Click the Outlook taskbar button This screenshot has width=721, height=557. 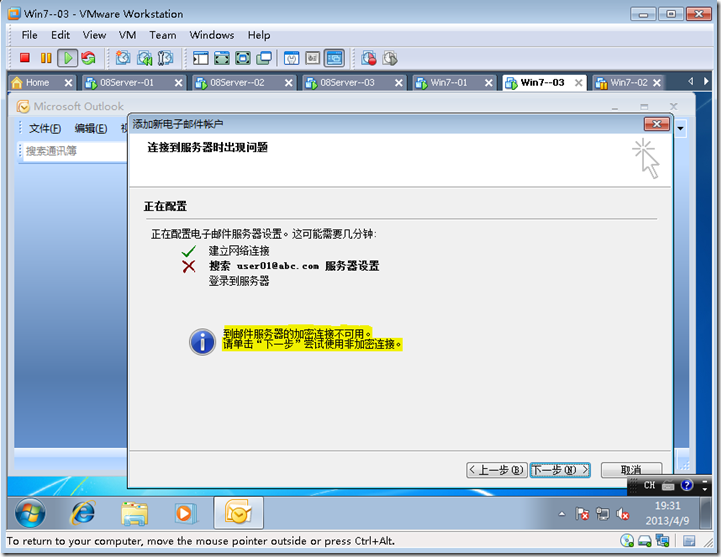tap(238, 513)
